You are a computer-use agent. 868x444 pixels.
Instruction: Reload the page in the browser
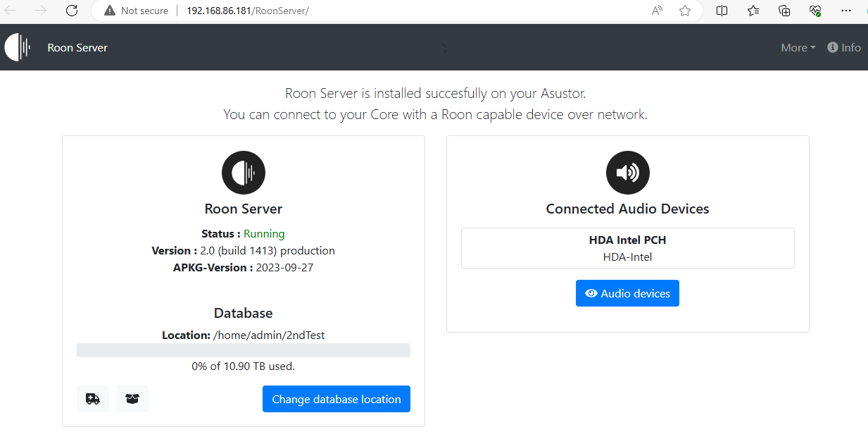pos(71,11)
